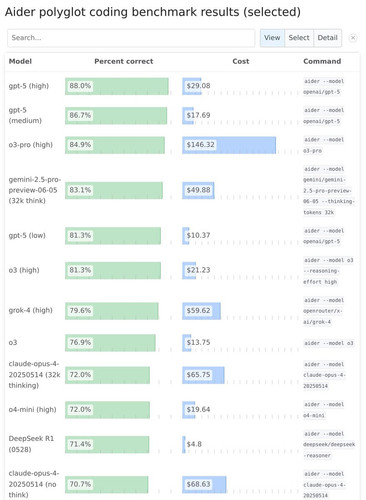The height and width of the screenshot is (500, 366).
Task: Click the grok-4 command text openrouter/x-ai/grok-4
Action: (x=322, y=316)
